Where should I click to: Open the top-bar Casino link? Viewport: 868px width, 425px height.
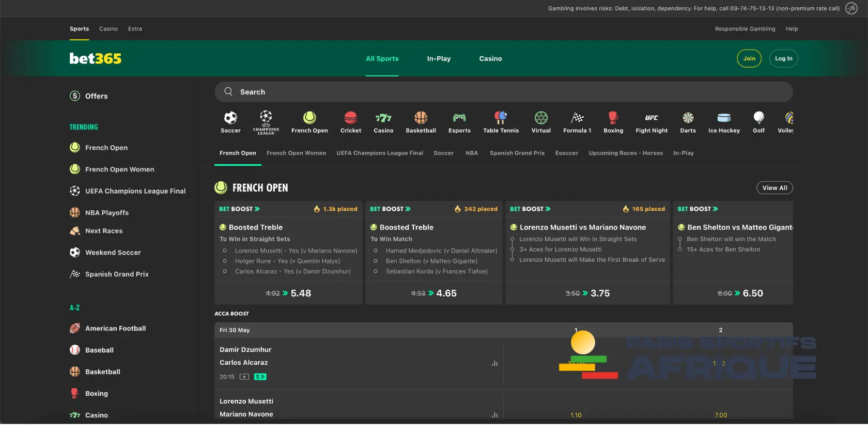click(x=109, y=29)
